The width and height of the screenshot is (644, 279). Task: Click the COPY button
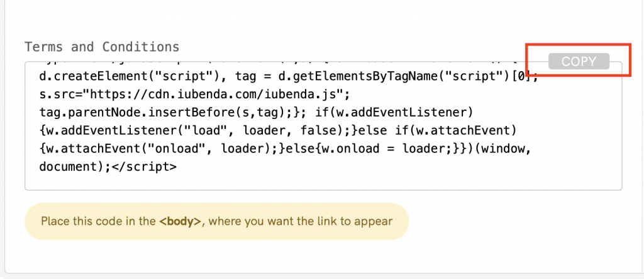coord(579,61)
